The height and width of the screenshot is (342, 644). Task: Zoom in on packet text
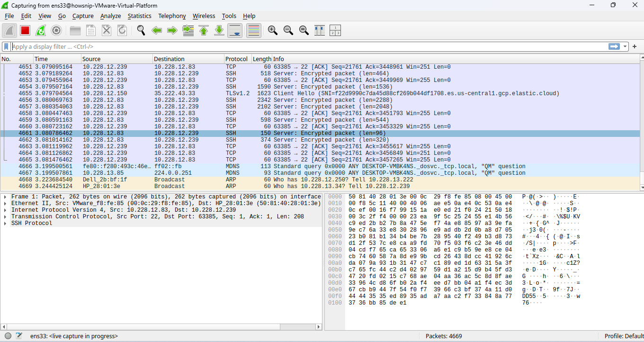point(272,31)
